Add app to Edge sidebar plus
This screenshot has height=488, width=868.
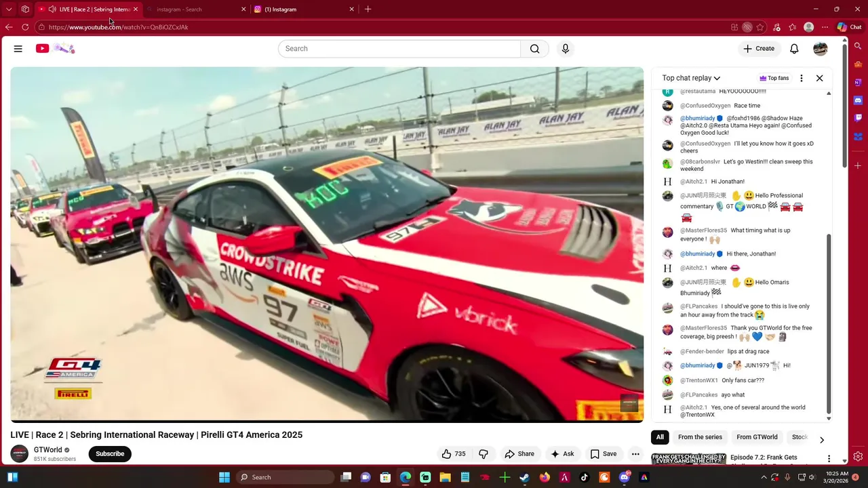[858, 165]
